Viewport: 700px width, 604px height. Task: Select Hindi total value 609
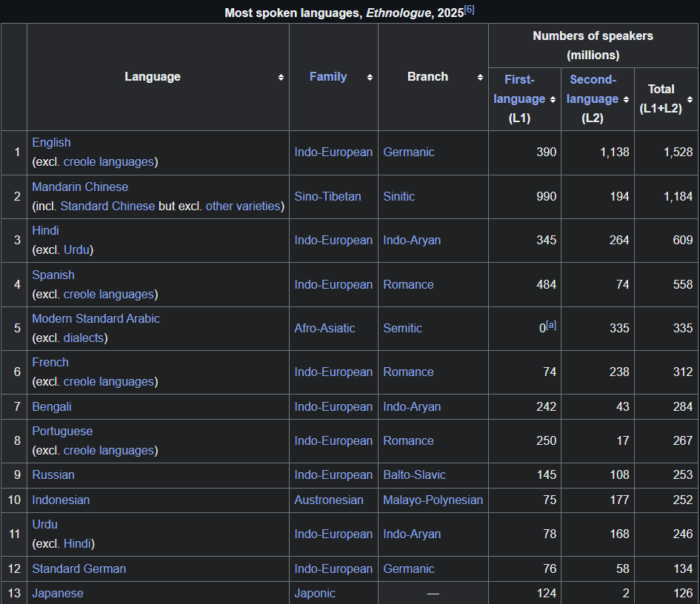pos(682,240)
